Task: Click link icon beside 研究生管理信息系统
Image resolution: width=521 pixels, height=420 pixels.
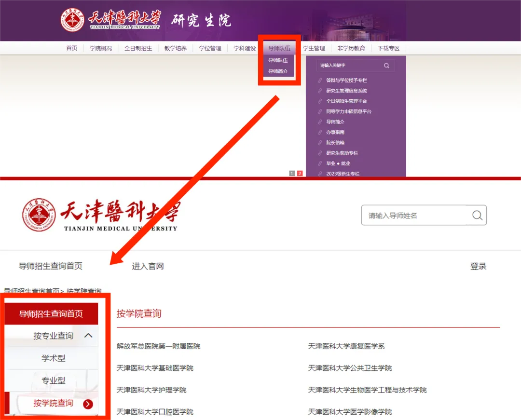Action: point(320,91)
